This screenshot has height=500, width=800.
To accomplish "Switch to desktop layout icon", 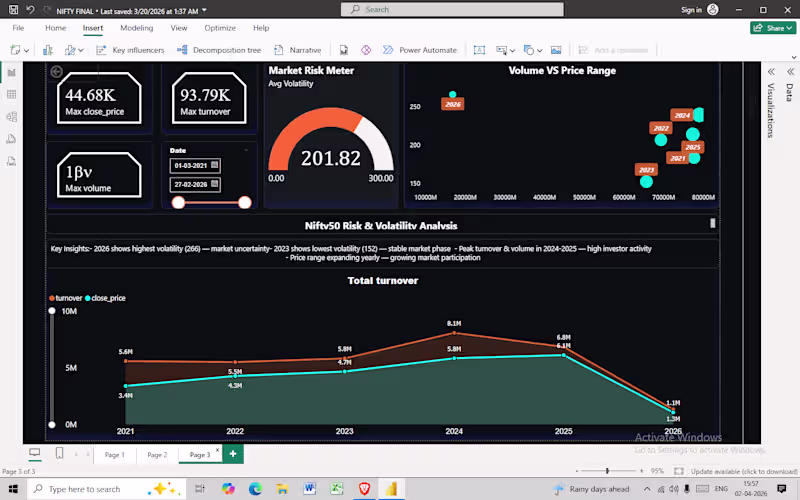I will click(x=35, y=453).
